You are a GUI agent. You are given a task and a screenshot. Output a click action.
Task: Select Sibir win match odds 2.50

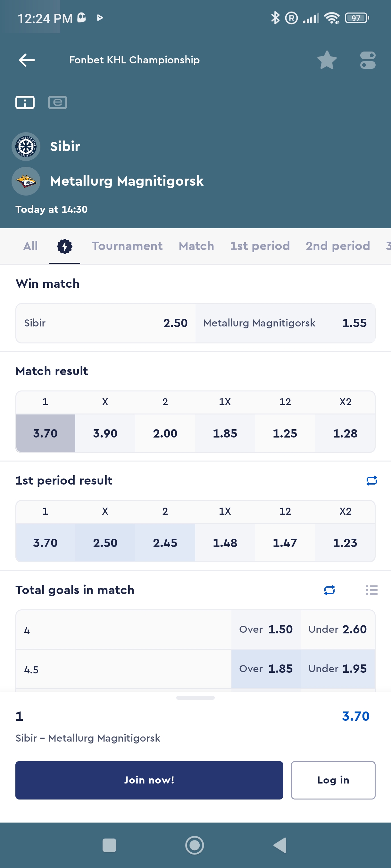tap(105, 323)
